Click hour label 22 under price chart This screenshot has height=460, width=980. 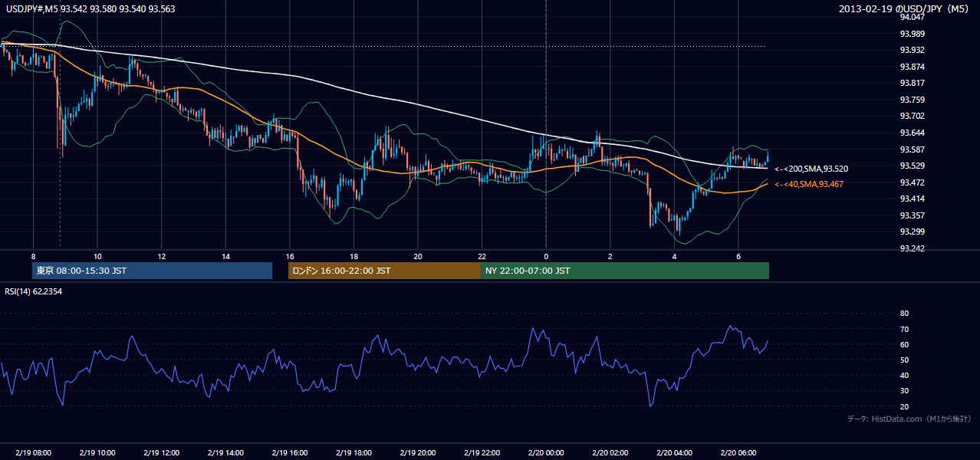(x=482, y=256)
